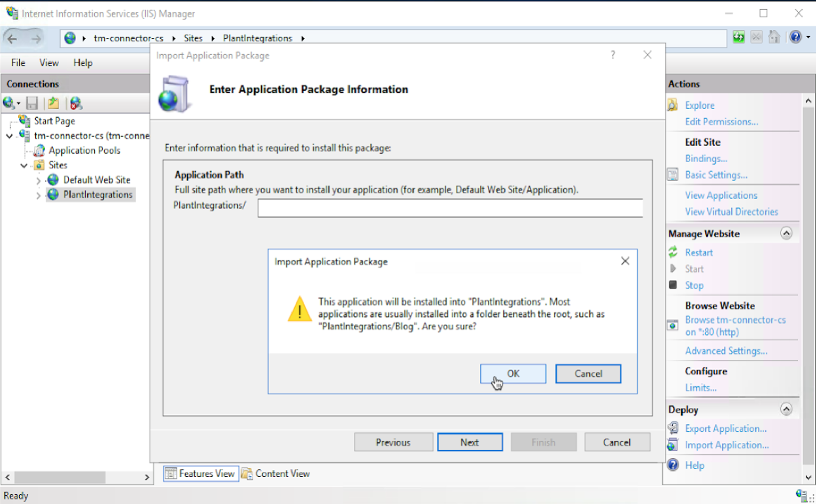This screenshot has width=816, height=504.
Task: Click the Save Connections disk icon
Action: click(x=32, y=103)
